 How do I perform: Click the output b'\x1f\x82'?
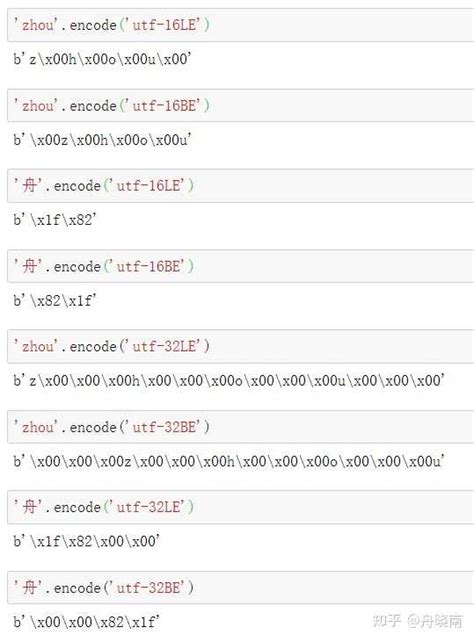54,220
